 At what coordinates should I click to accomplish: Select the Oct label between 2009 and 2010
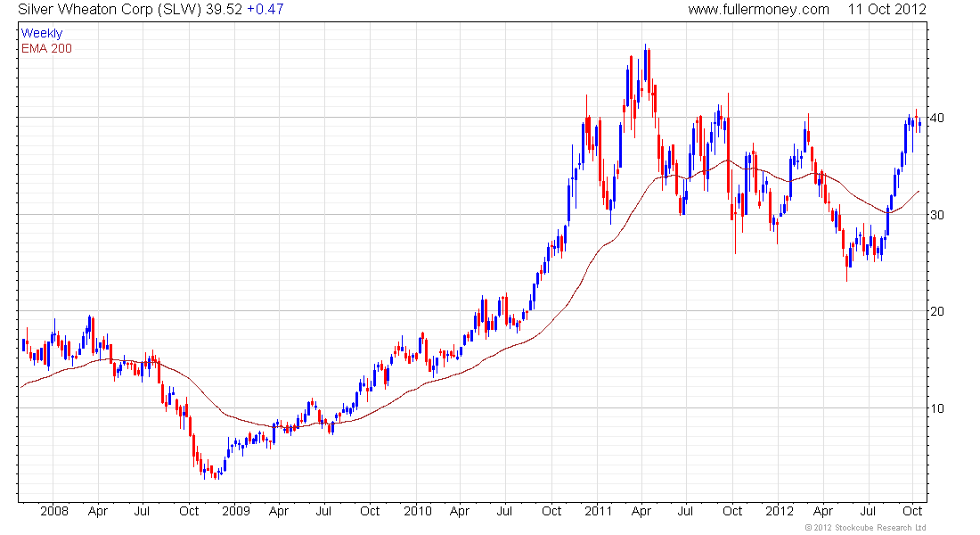(370, 511)
